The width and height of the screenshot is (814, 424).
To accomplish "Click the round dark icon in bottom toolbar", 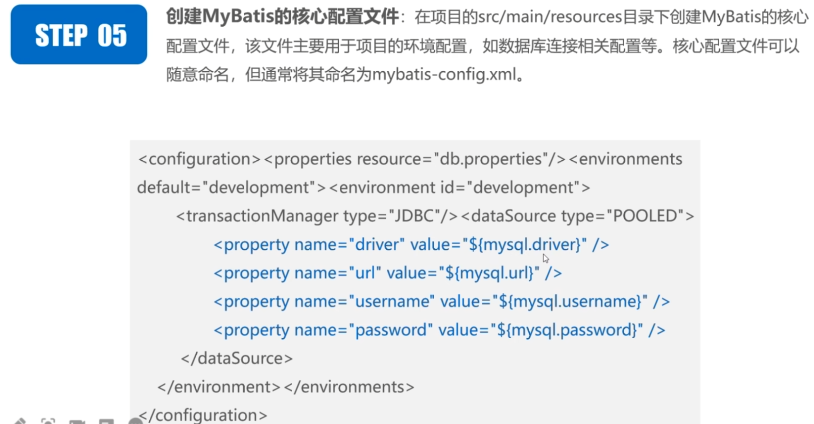I will click(136, 420).
